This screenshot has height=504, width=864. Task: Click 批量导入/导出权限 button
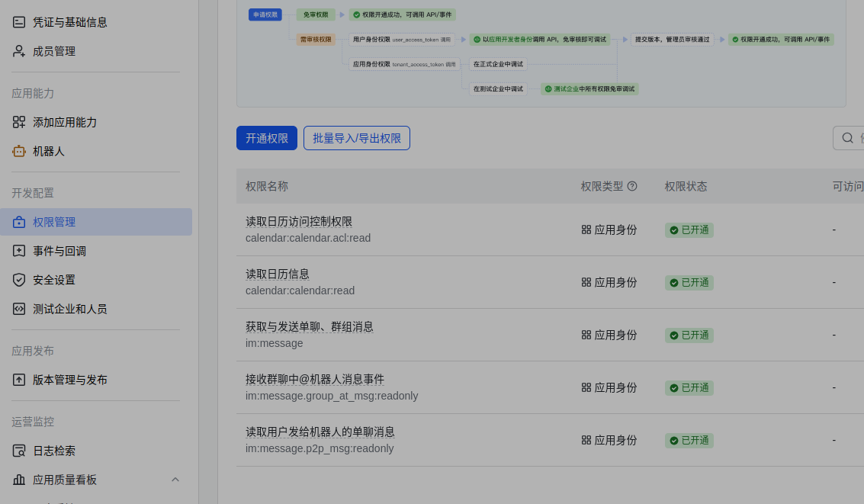[357, 138]
